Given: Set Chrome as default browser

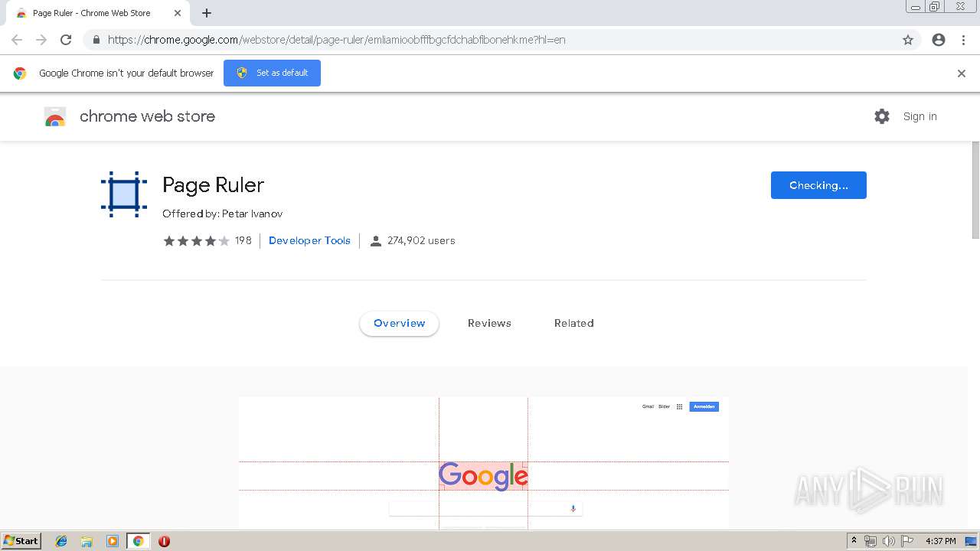Looking at the screenshot, I should [272, 73].
